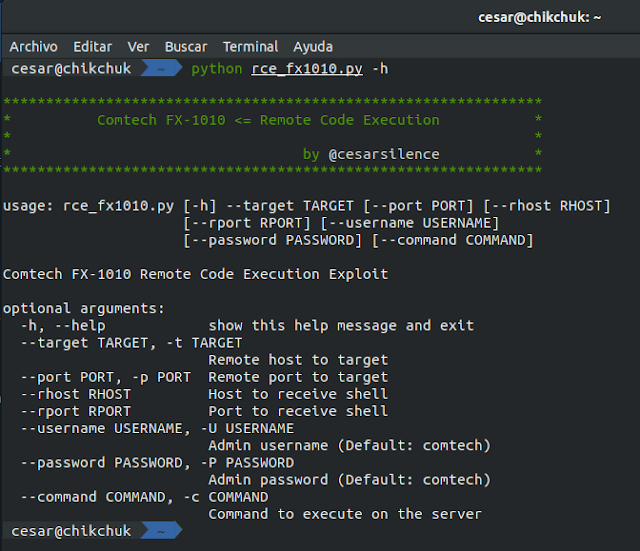Click the -h flag in the typed command
Screen dimensions: 640x551
coord(380,69)
